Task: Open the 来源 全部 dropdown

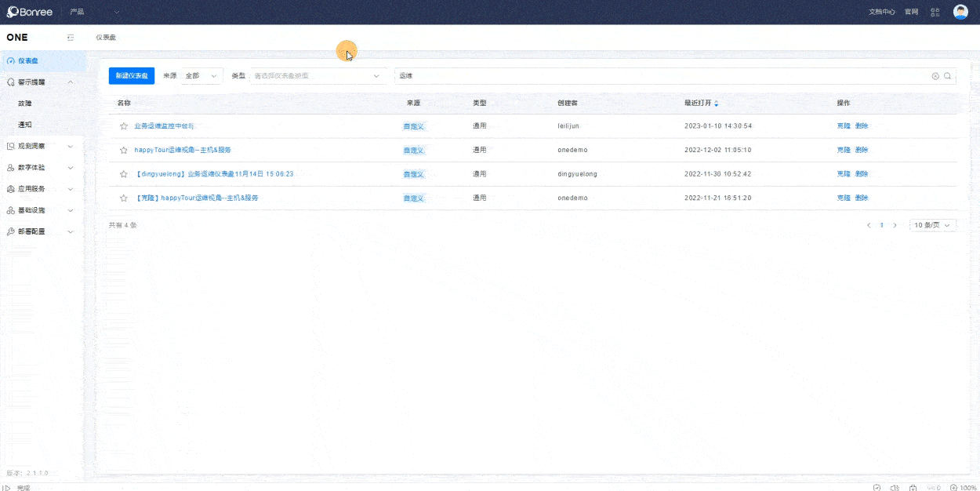Action: pyautogui.click(x=201, y=76)
